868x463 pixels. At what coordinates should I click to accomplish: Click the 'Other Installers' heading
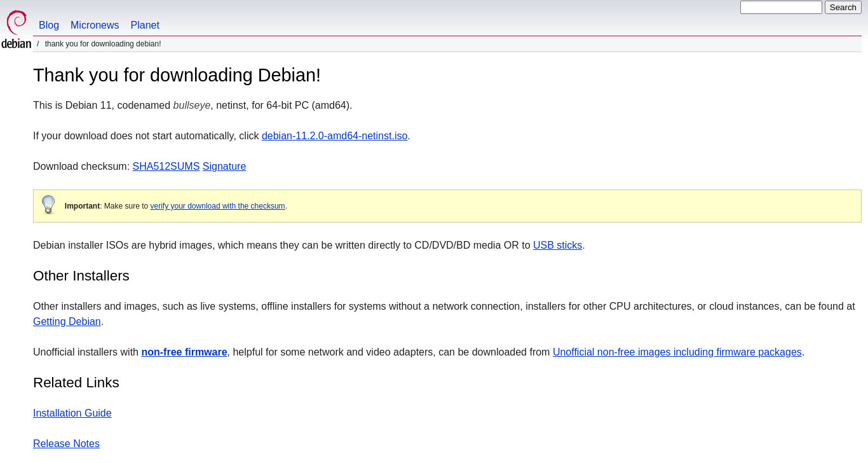pyautogui.click(x=81, y=276)
